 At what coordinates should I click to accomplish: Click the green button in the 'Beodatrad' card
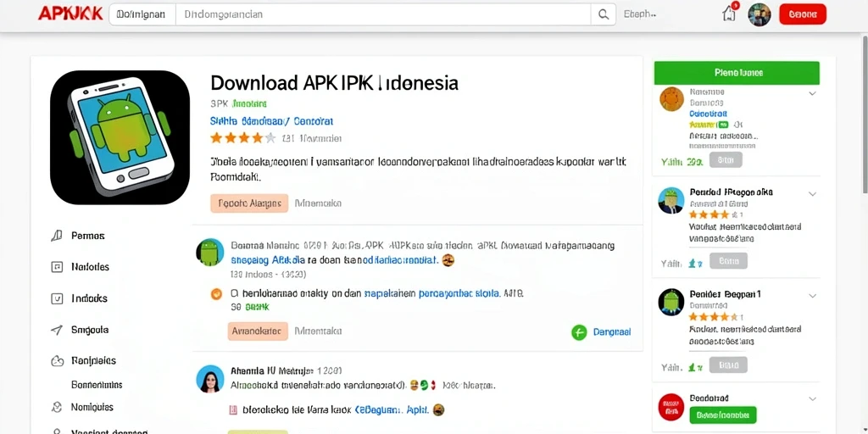pos(723,415)
